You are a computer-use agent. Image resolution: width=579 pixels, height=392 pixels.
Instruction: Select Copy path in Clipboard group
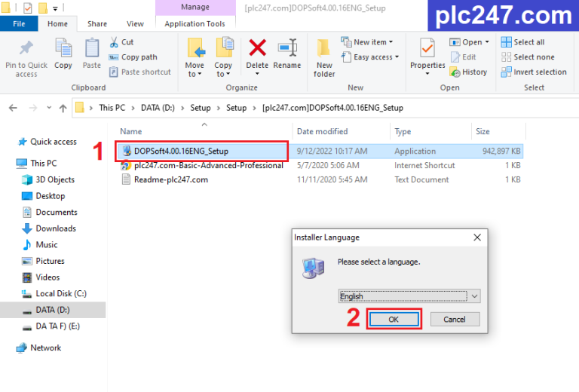133,57
